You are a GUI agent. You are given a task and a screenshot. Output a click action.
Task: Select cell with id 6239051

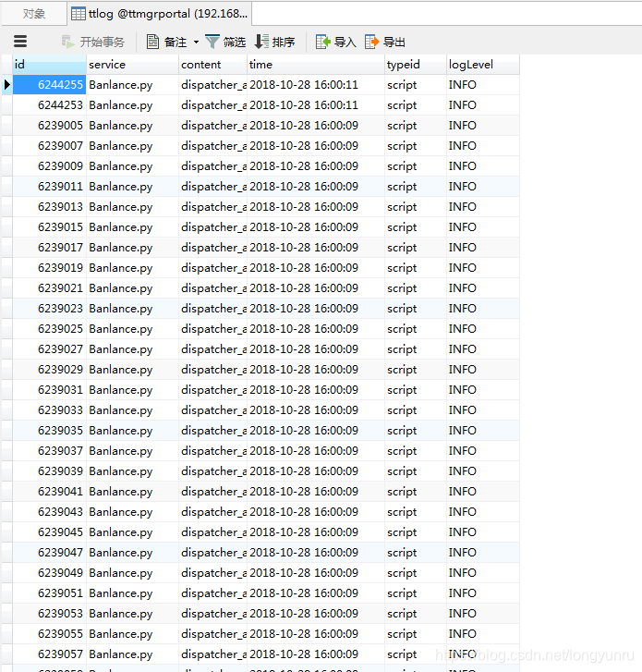click(49, 593)
